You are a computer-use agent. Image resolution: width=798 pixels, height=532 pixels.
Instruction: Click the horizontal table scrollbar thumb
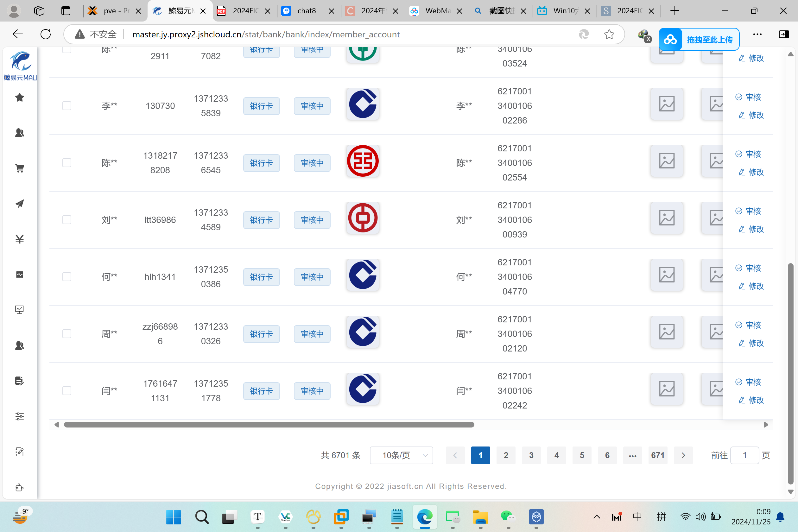click(x=269, y=425)
